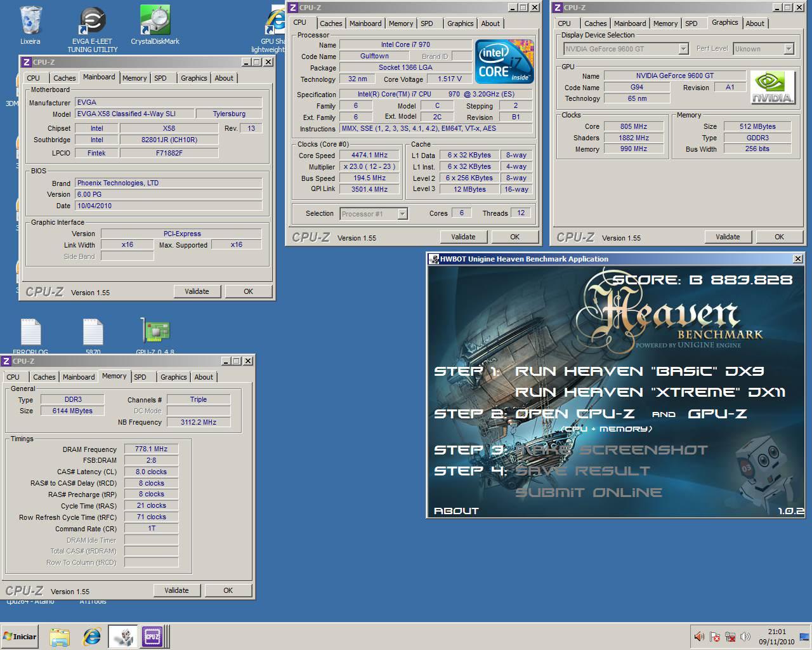Close the HWBOT Heaven Benchmark window
Image resolution: width=812 pixels, height=650 pixels.
click(x=797, y=259)
